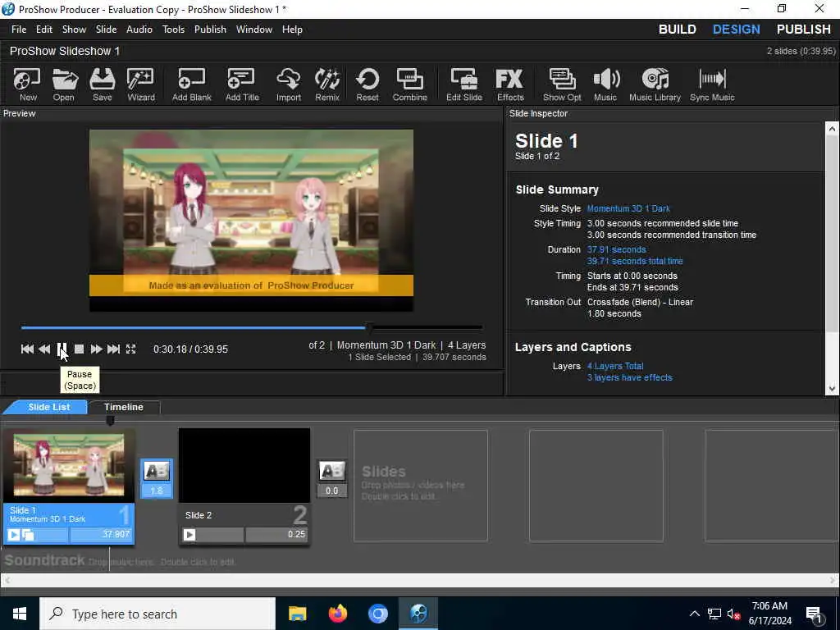Open the Edit menu

tap(44, 30)
